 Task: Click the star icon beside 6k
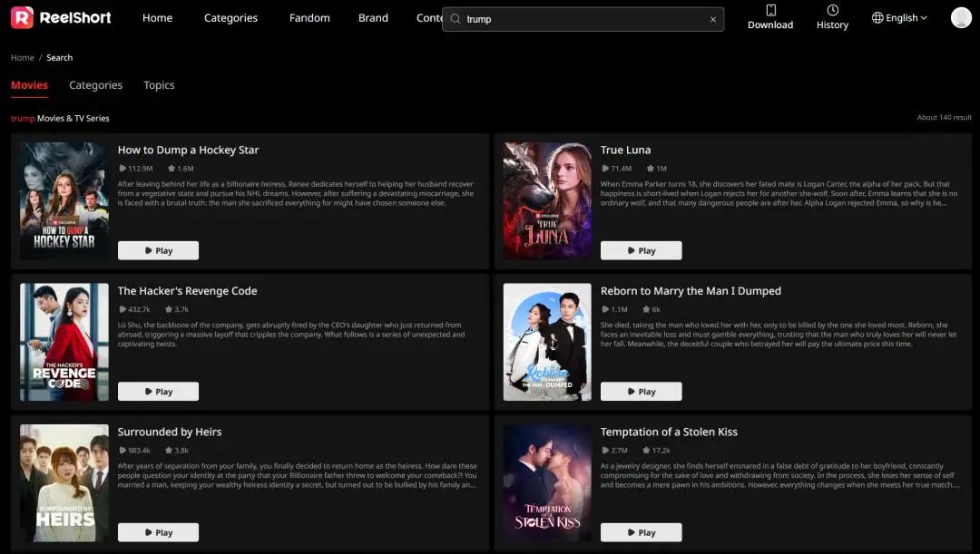click(x=646, y=310)
